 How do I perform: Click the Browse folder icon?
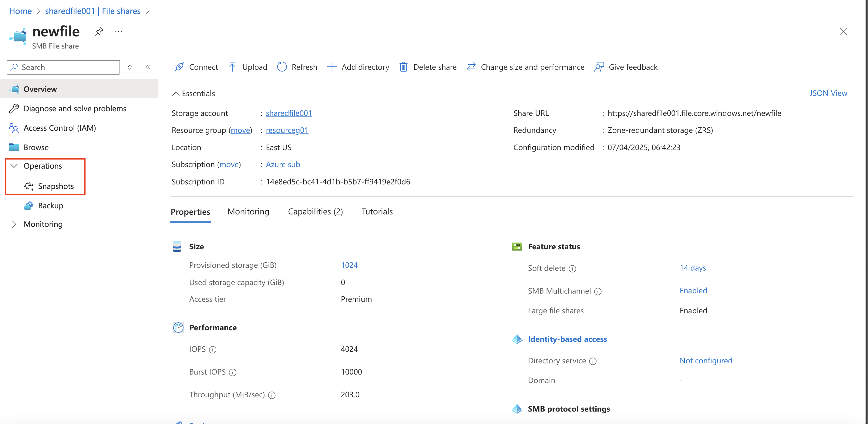point(14,147)
